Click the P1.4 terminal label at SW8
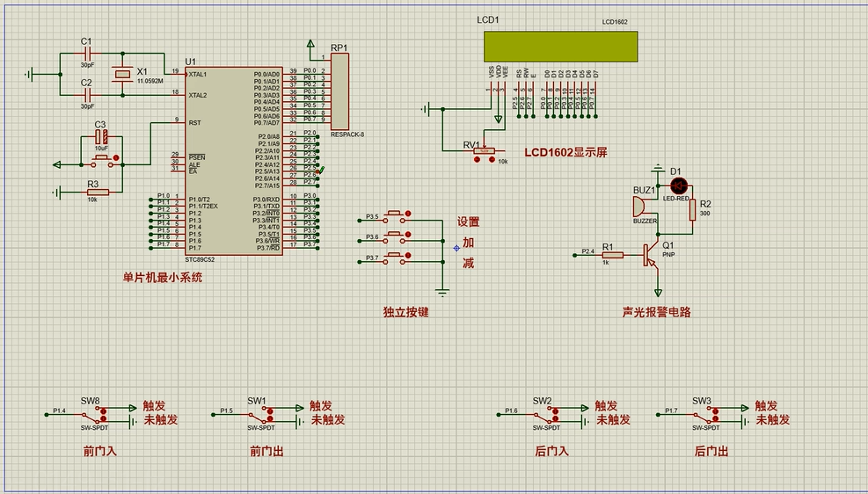This screenshot has width=868, height=494. [59, 411]
